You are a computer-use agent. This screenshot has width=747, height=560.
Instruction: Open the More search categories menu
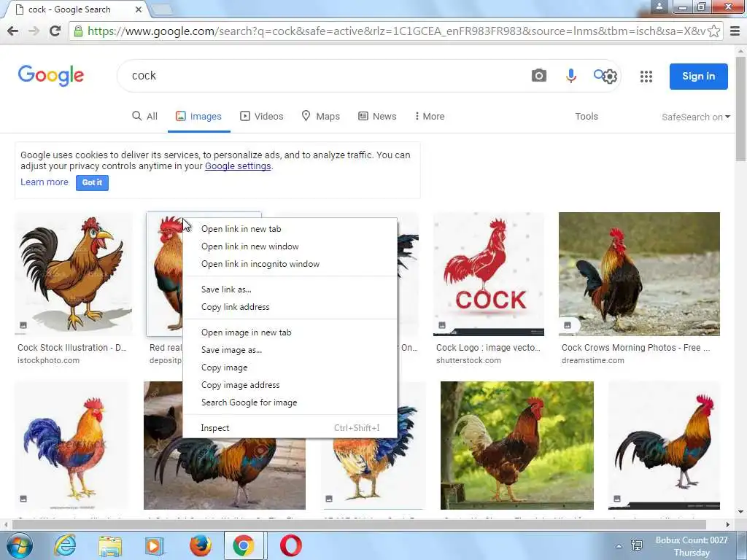coord(430,116)
